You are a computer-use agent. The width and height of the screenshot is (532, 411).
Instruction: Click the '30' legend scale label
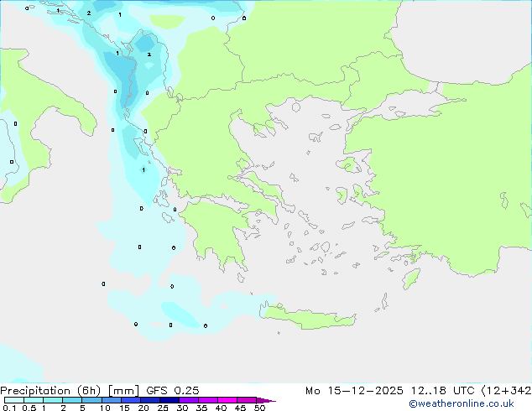pyautogui.click(x=182, y=408)
